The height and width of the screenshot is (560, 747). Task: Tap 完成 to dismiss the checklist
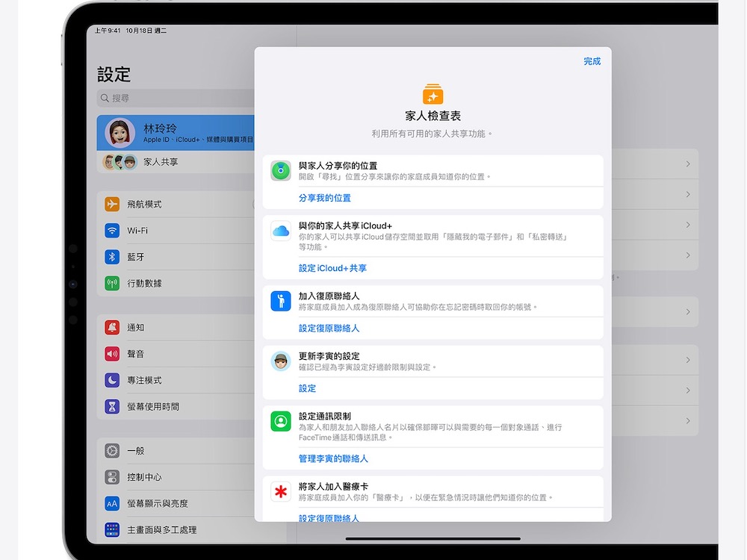pos(592,61)
